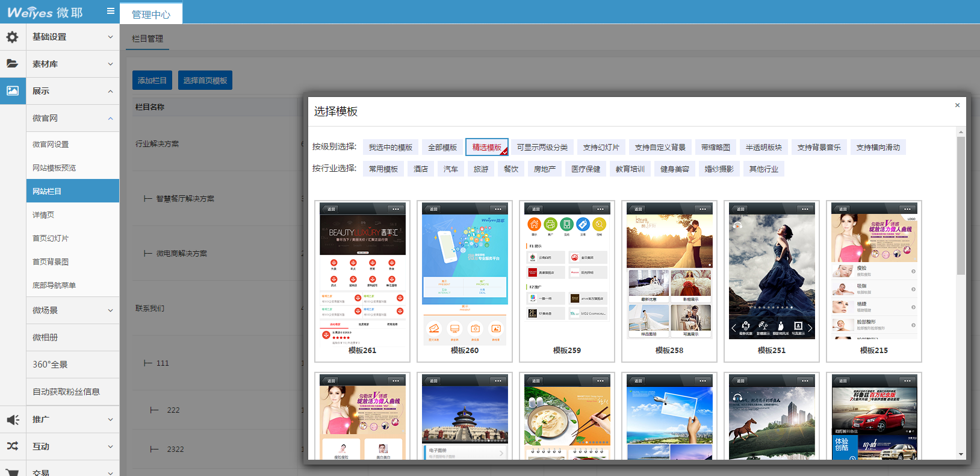Click the 联系我们 row text
The image size is (980, 476).
[x=150, y=308]
